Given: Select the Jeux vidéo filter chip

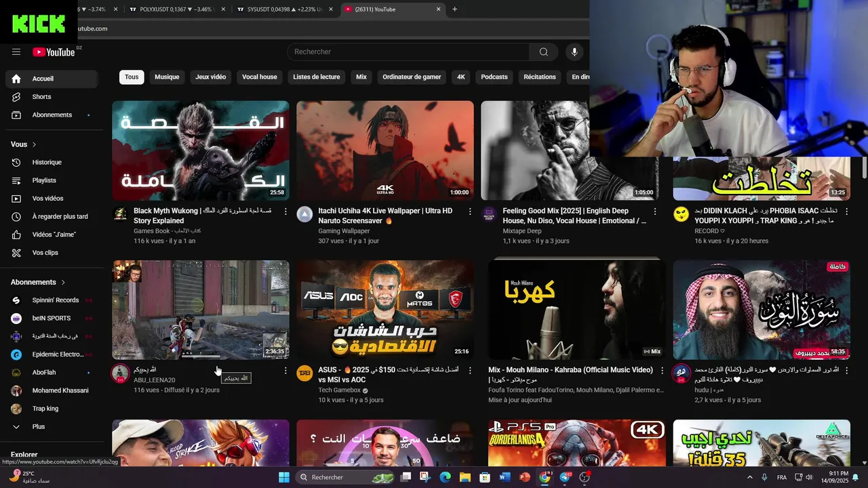Looking at the screenshot, I should point(210,77).
